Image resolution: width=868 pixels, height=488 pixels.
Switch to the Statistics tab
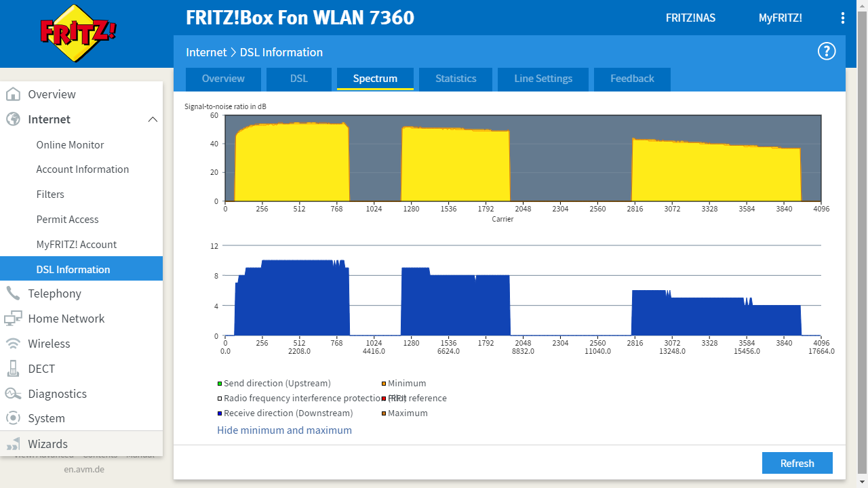tap(456, 79)
